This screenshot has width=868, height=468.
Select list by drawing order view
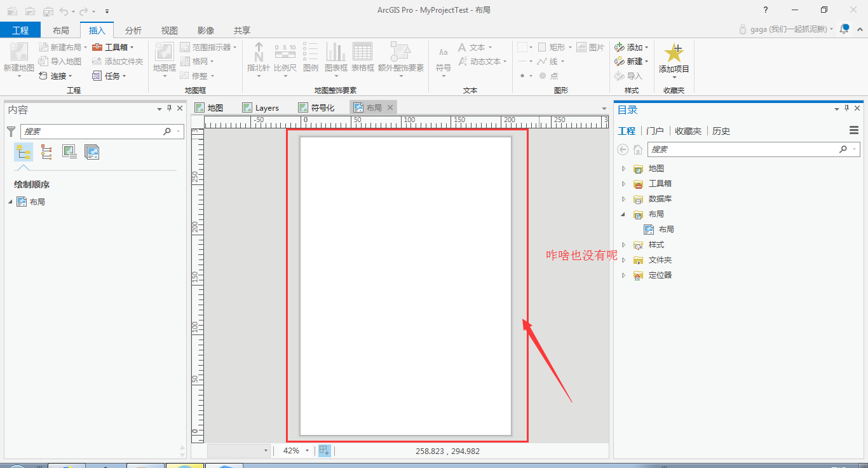point(24,152)
